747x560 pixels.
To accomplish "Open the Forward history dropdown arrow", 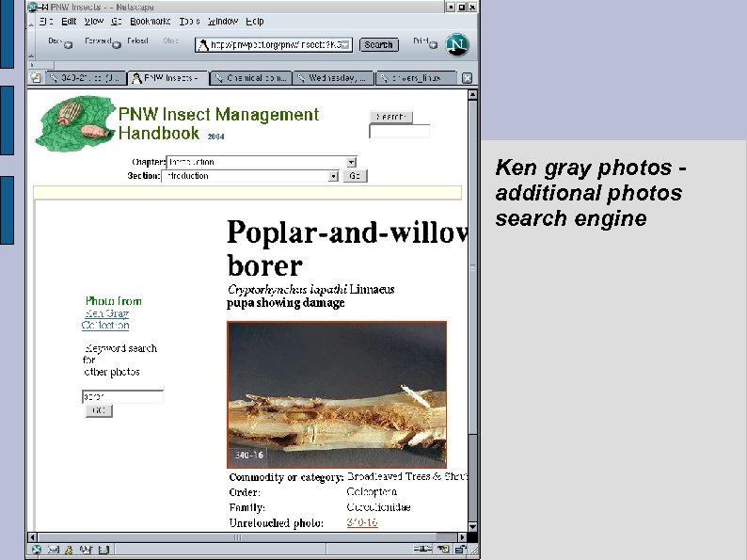I will (x=117, y=45).
